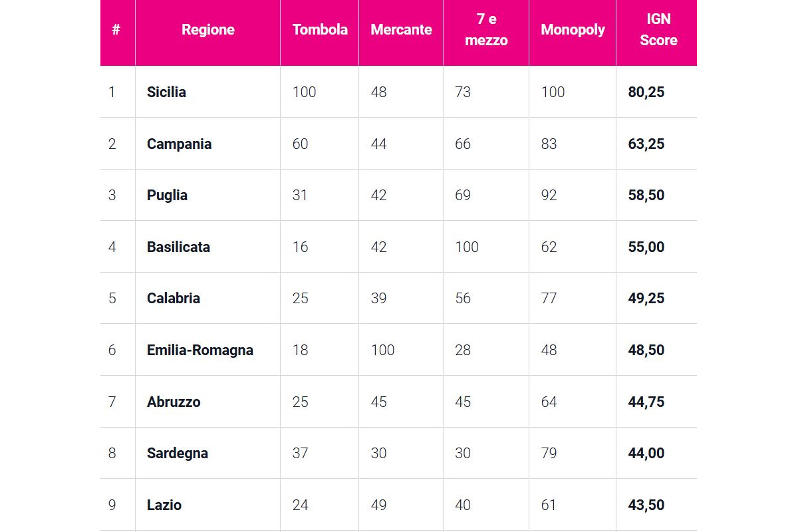This screenshot has height=532, width=798.
Task: Select the Mercante column header
Action: click(401, 30)
